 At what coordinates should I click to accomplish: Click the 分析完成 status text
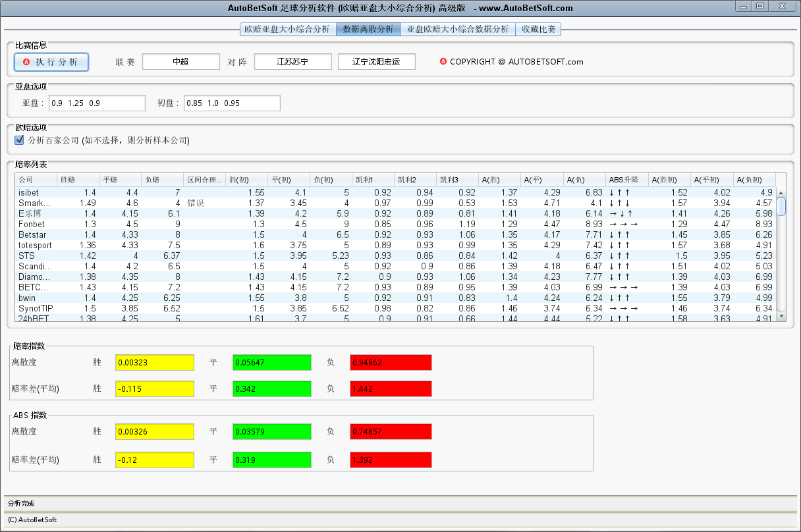(x=21, y=503)
